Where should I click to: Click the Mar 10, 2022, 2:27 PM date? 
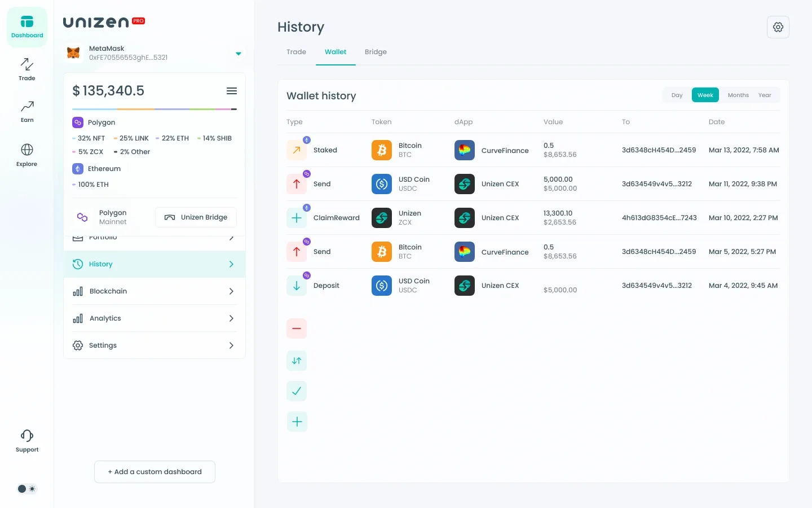743,218
